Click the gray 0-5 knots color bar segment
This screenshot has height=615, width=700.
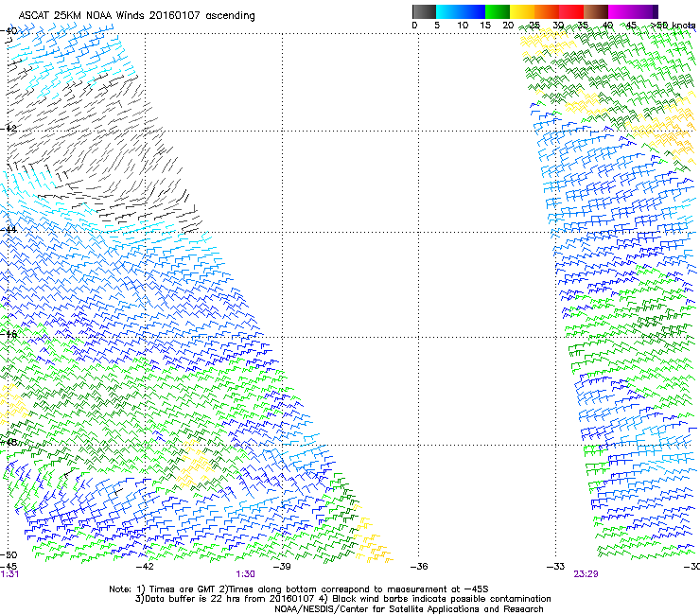pos(425,11)
